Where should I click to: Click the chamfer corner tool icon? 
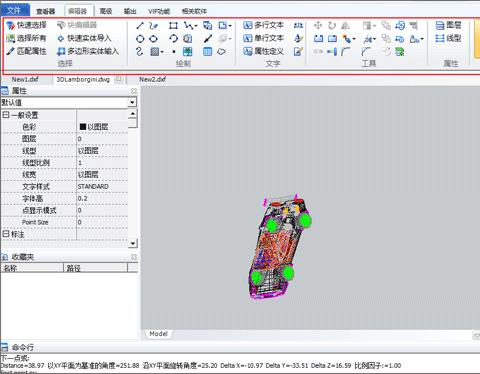tap(366, 52)
